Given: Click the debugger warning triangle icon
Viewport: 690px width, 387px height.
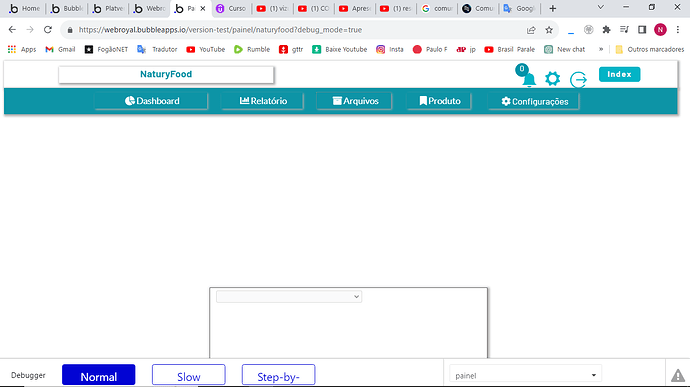Looking at the screenshot, I should point(678,375).
